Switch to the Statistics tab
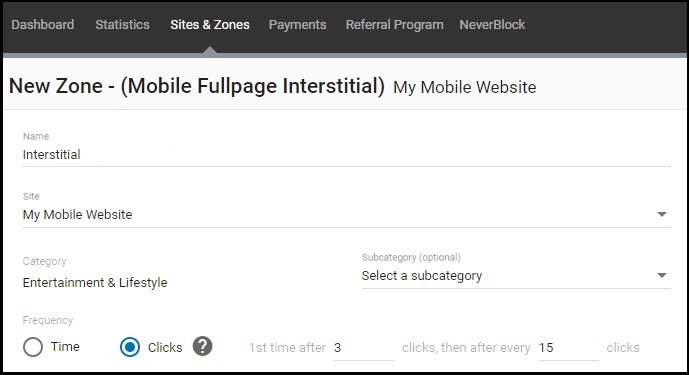This screenshot has width=689, height=375. click(122, 25)
